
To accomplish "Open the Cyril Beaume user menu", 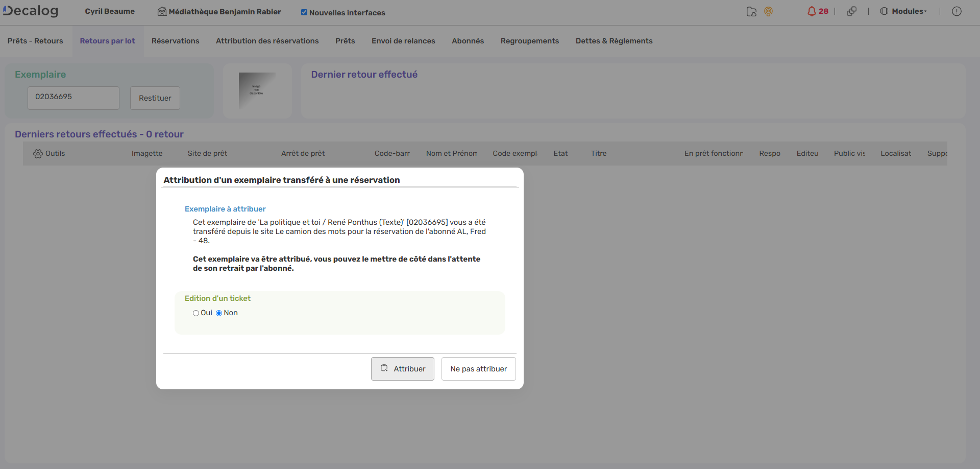I will pyautogui.click(x=110, y=11).
